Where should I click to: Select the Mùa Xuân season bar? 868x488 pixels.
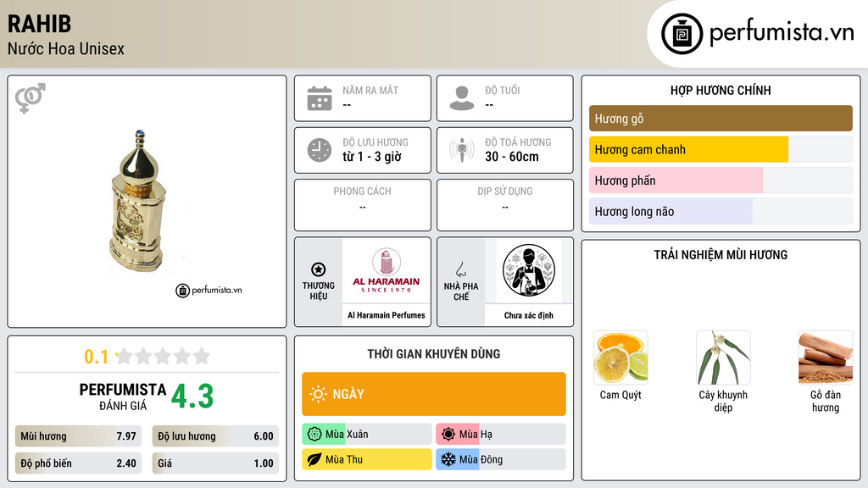point(367,435)
